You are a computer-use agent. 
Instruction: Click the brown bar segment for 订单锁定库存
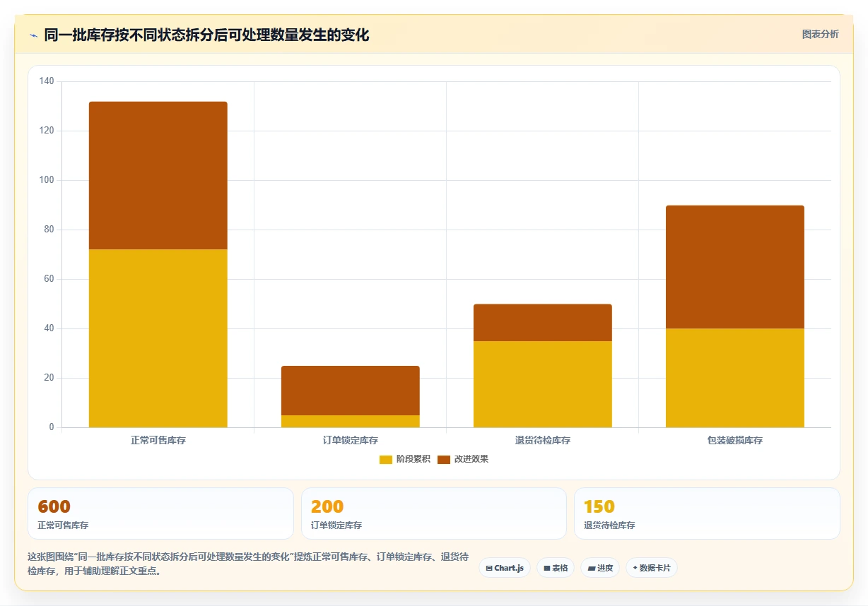click(351, 391)
